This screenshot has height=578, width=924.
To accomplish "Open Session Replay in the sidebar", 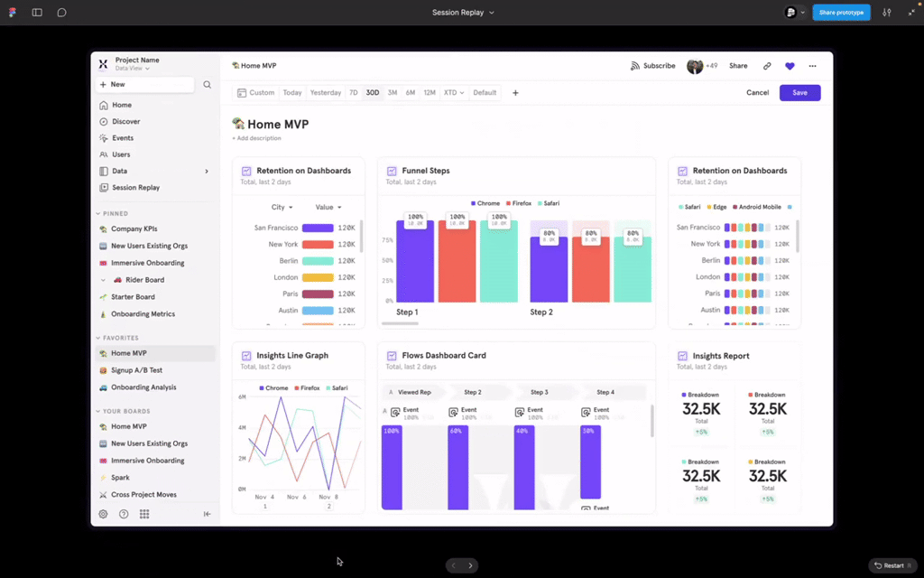I will pos(134,188).
